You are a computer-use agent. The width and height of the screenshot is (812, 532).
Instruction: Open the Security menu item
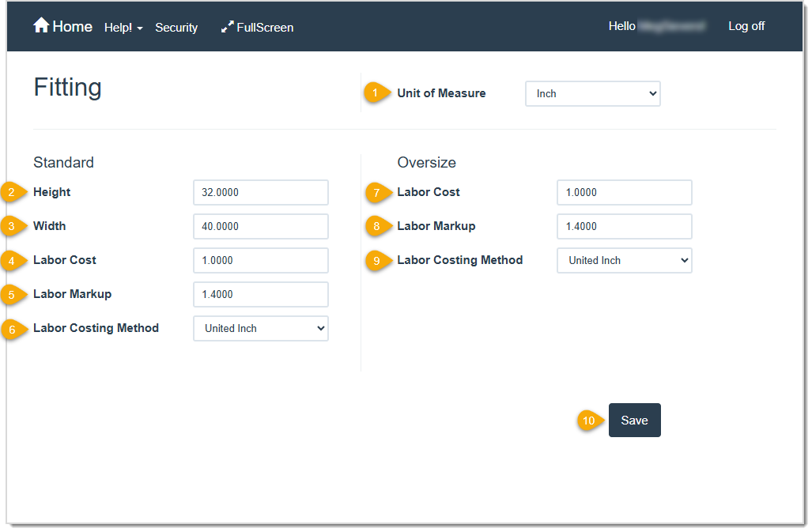pos(176,27)
